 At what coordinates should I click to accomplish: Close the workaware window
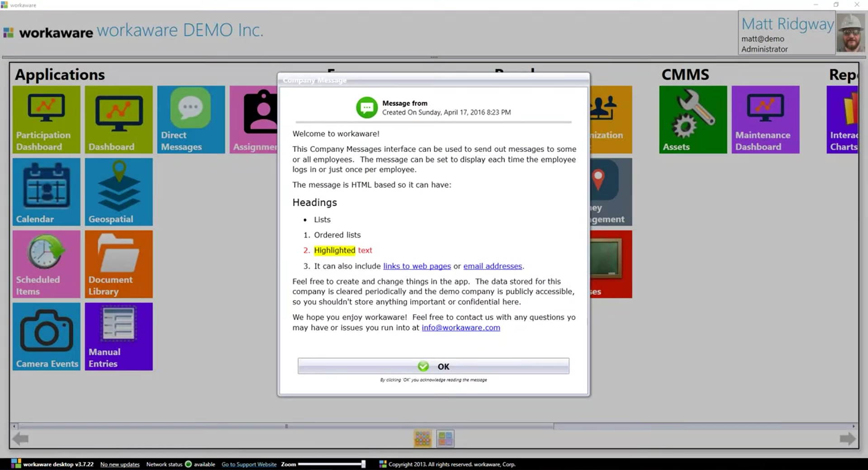[x=857, y=5]
